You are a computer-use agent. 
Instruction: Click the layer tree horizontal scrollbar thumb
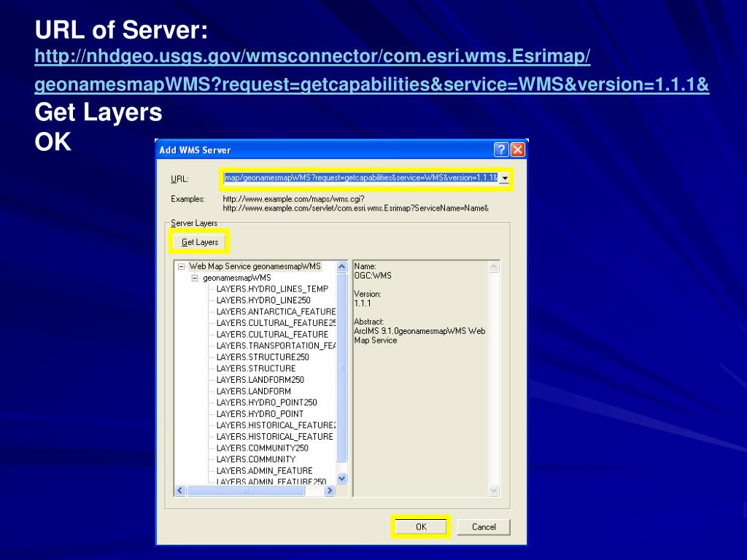[246, 491]
